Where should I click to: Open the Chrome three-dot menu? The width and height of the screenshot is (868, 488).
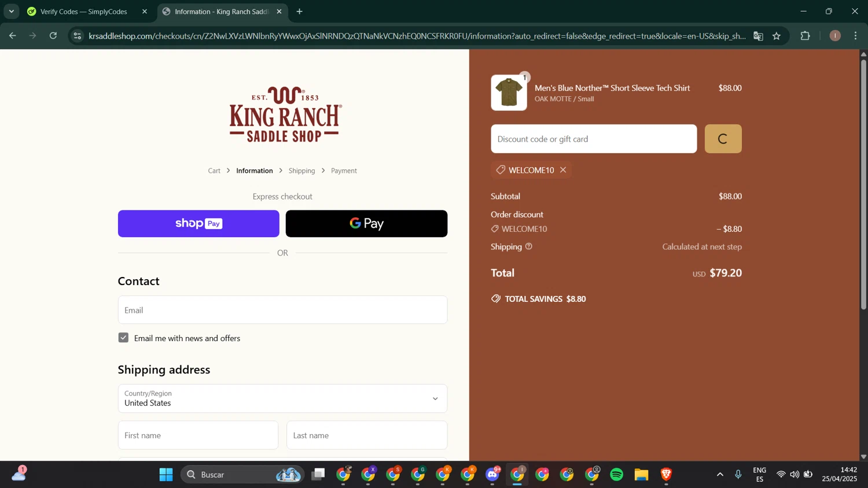(x=856, y=36)
